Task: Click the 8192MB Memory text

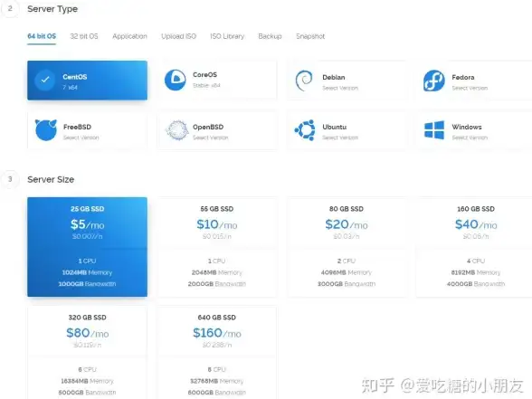Action: point(476,272)
